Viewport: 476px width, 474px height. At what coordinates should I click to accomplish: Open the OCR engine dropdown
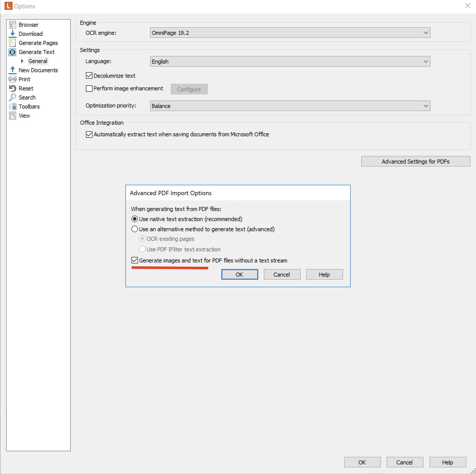[290, 33]
